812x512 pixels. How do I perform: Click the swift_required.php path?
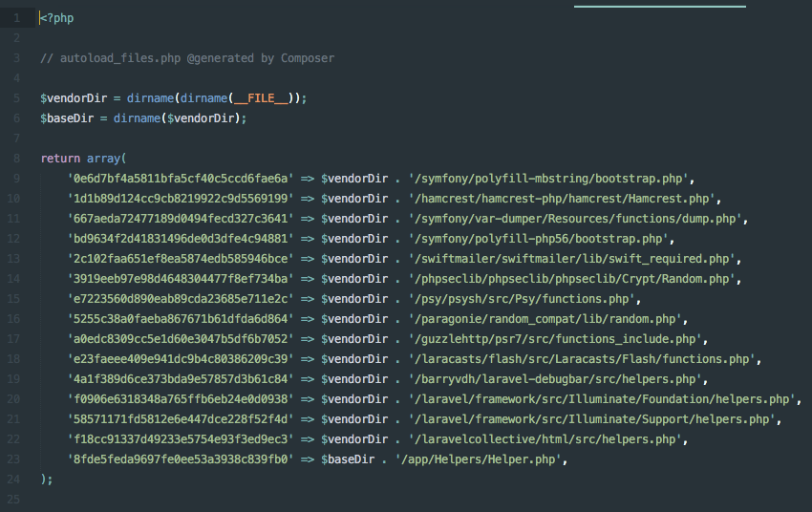[571, 259]
